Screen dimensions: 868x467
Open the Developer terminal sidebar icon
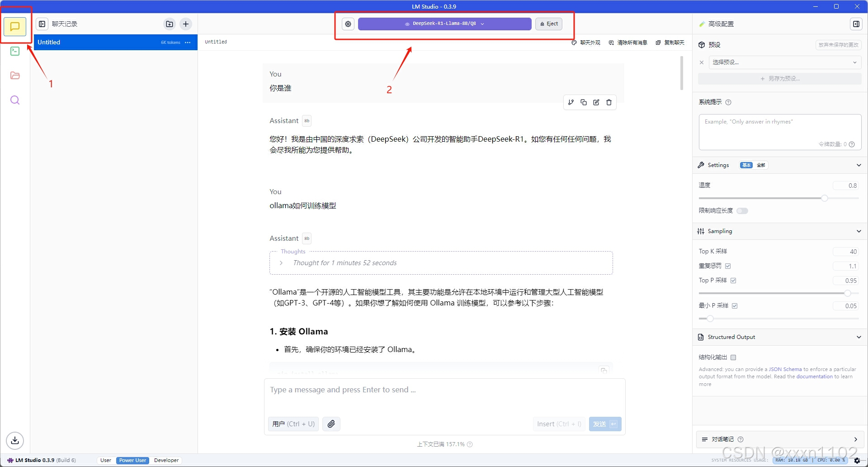(x=15, y=51)
